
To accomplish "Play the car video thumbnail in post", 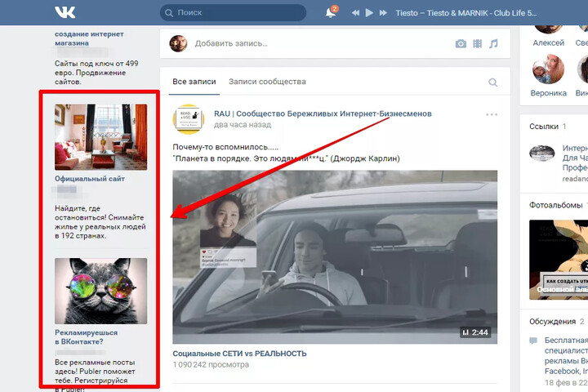I will point(335,256).
